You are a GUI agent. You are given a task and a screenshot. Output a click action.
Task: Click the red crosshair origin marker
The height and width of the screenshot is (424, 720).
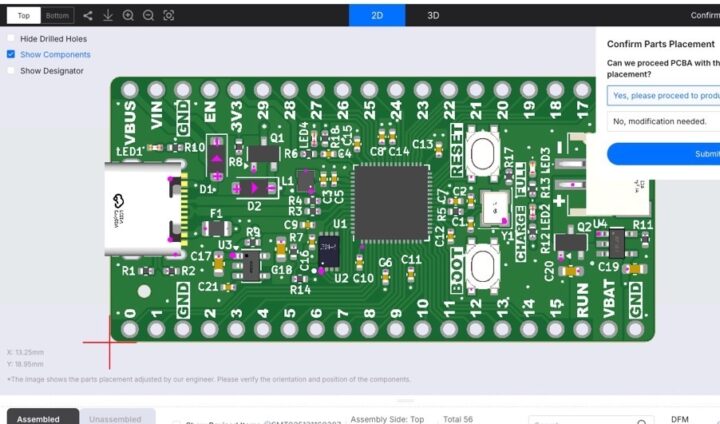110,341
